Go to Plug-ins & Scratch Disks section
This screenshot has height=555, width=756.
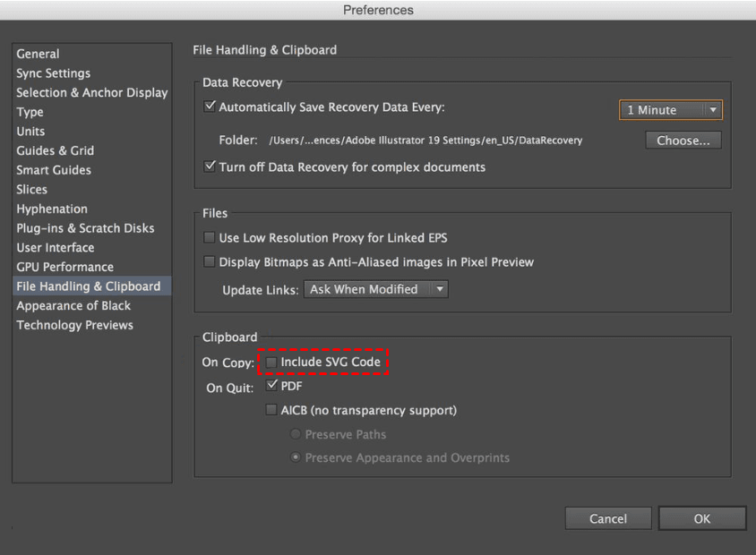(x=85, y=228)
